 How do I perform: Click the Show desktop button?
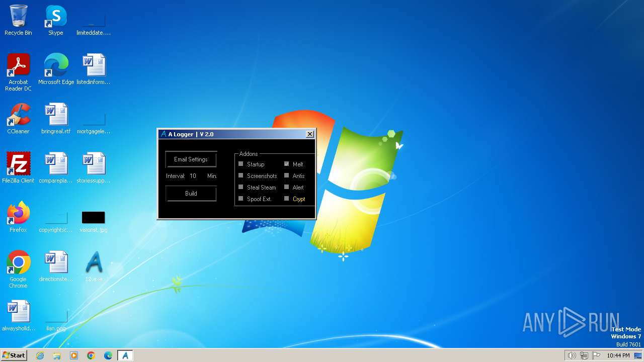point(638,355)
